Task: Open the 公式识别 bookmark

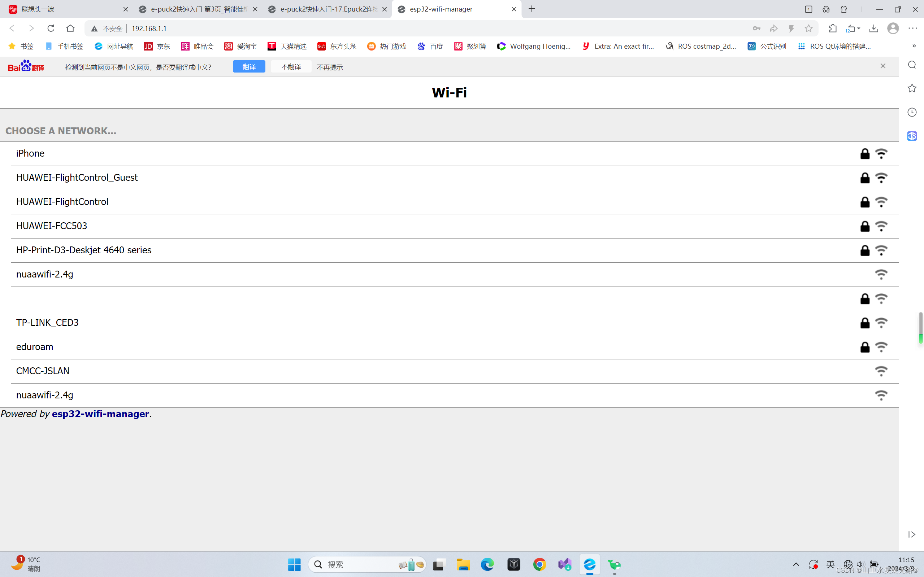Action: pos(767,46)
